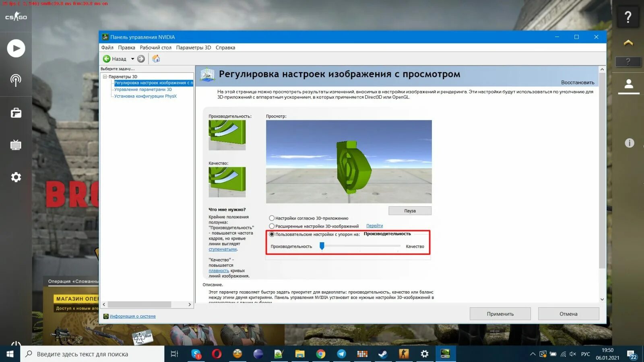Open File Explorer from the taskbar
Viewport: 644px width, 362px height.
coord(300,354)
